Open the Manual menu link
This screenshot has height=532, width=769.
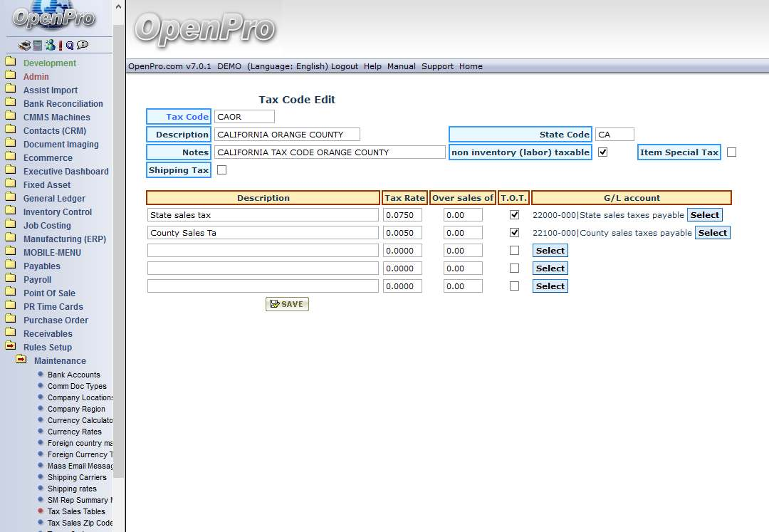401,66
